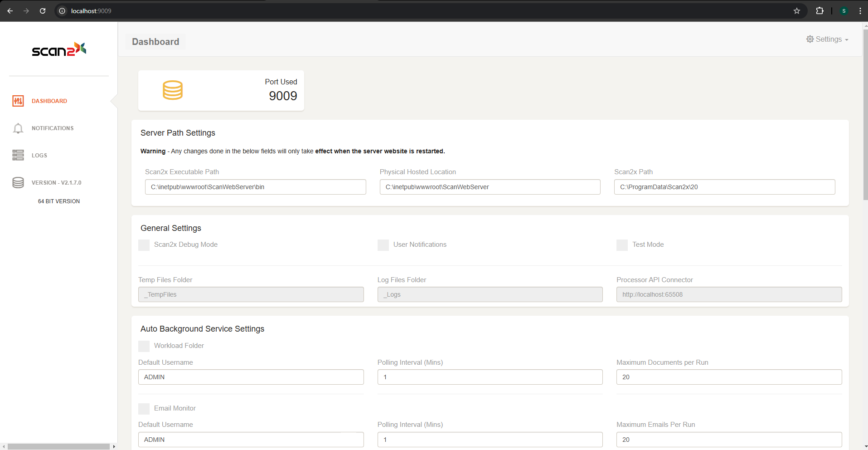
Task: Toggle the Email Monitor checkbox
Action: (x=144, y=409)
